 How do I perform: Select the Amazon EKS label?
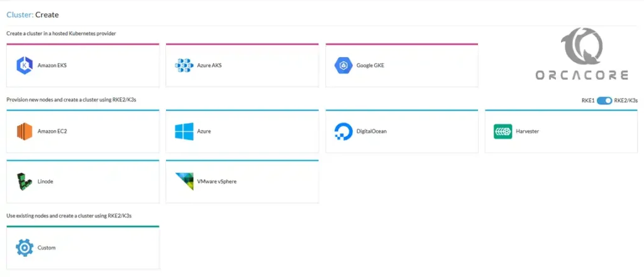52,65
